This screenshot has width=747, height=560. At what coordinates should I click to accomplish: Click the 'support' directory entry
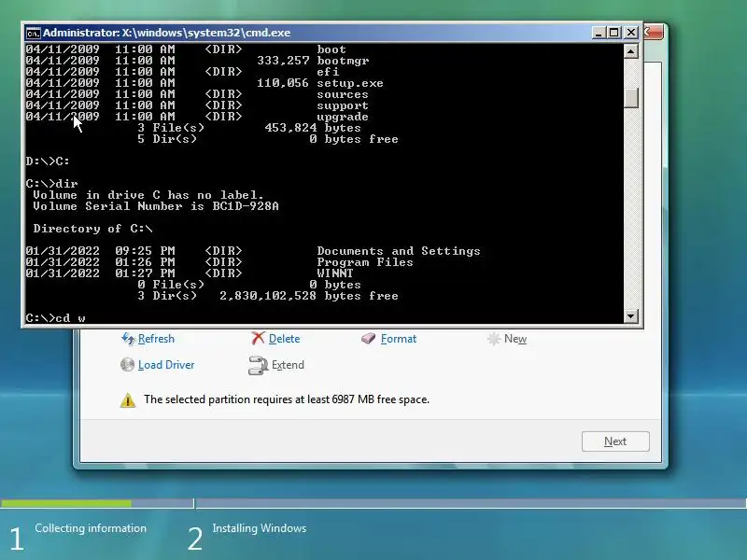coord(343,105)
